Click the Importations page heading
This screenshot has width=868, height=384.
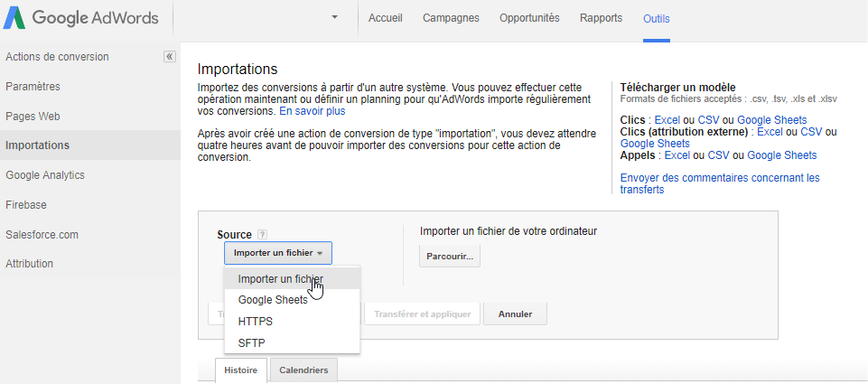238,70
